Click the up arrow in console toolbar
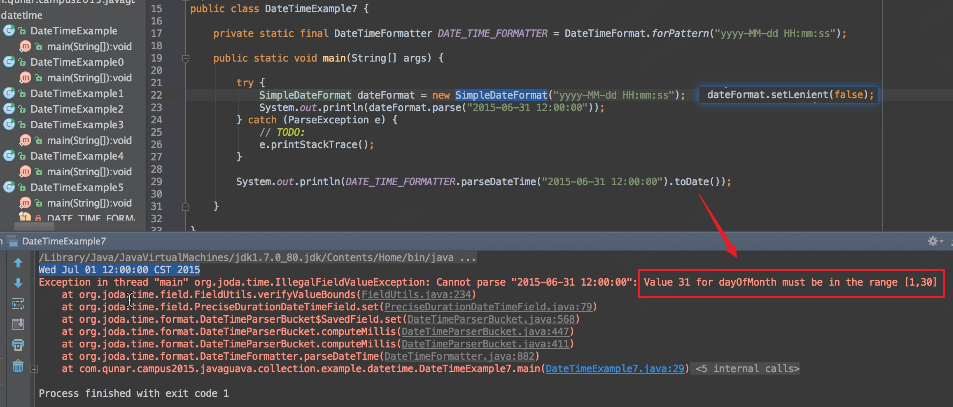 tap(18, 263)
